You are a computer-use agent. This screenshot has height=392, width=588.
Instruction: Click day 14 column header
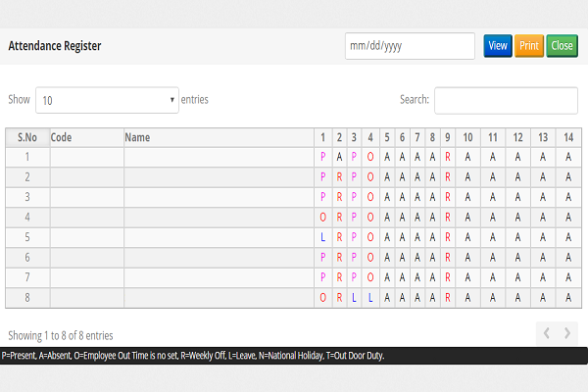(567, 137)
